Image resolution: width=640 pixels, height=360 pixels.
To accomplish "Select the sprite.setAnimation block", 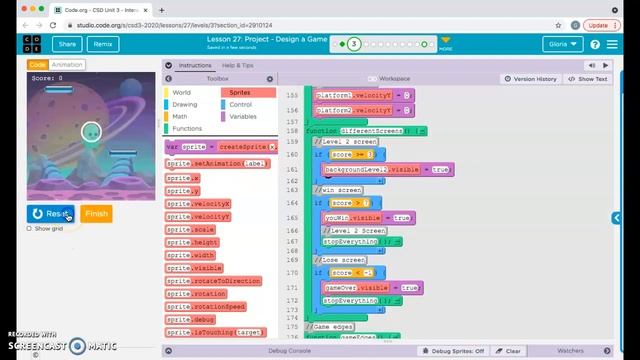I will point(218,164).
